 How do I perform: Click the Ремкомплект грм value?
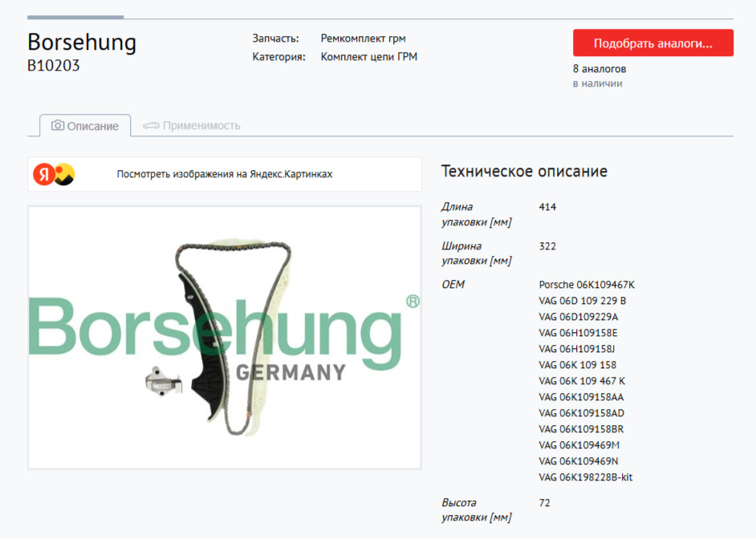pos(363,38)
